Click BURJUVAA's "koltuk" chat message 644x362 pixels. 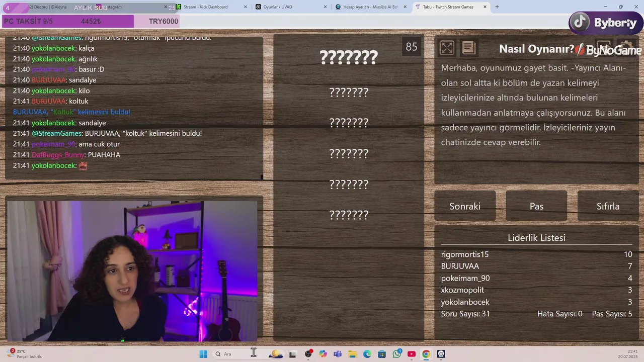51,101
